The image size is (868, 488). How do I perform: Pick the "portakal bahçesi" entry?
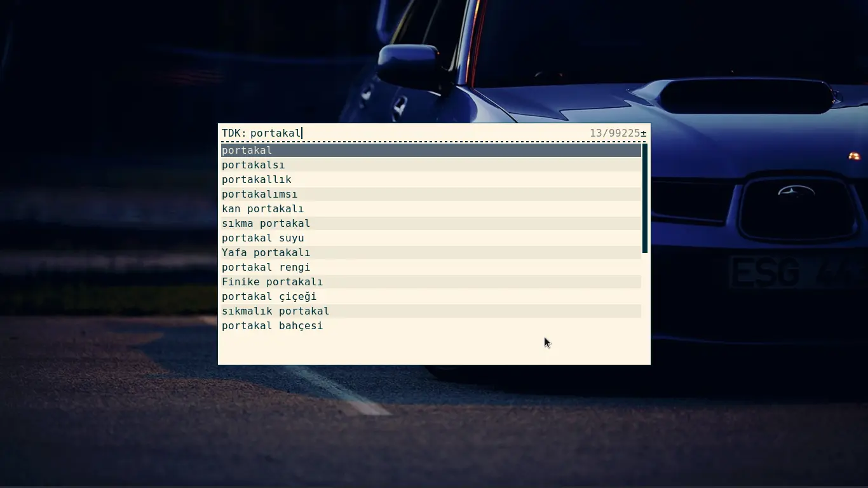tap(431, 326)
